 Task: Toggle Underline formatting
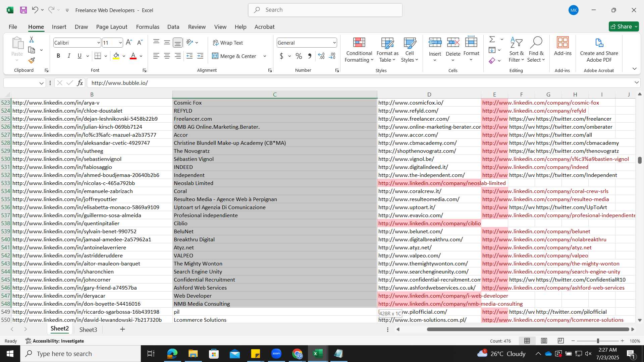click(x=79, y=56)
